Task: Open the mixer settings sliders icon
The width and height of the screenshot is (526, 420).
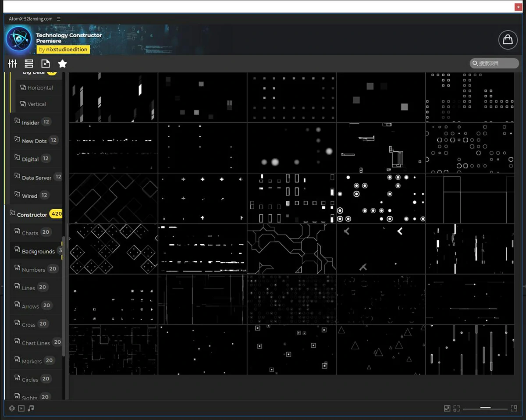Action: pyautogui.click(x=12, y=64)
